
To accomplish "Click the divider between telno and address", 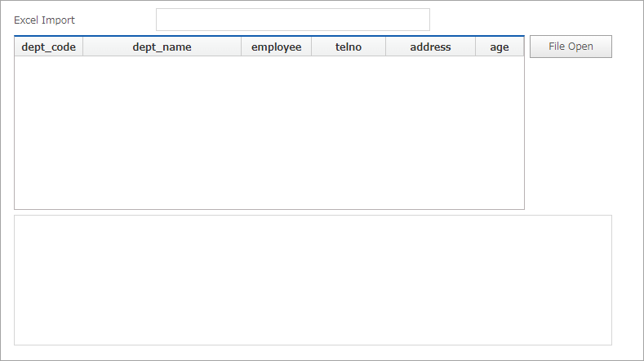I will point(385,47).
